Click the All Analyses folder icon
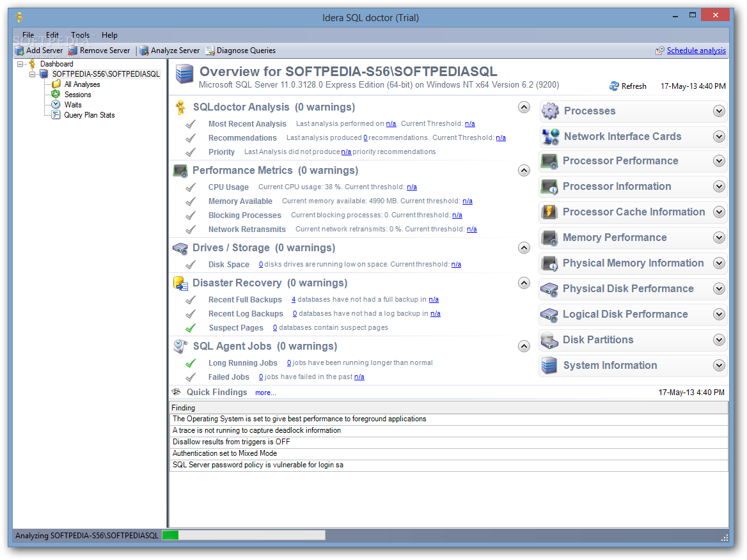Image resolution: width=747 pixels, height=560 pixels. point(56,84)
